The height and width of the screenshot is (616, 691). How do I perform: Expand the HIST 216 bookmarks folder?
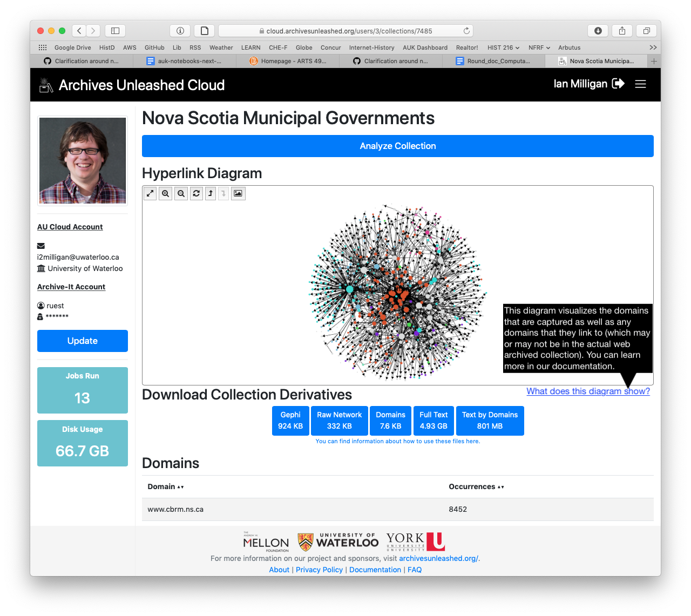click(x=503, y=48)
